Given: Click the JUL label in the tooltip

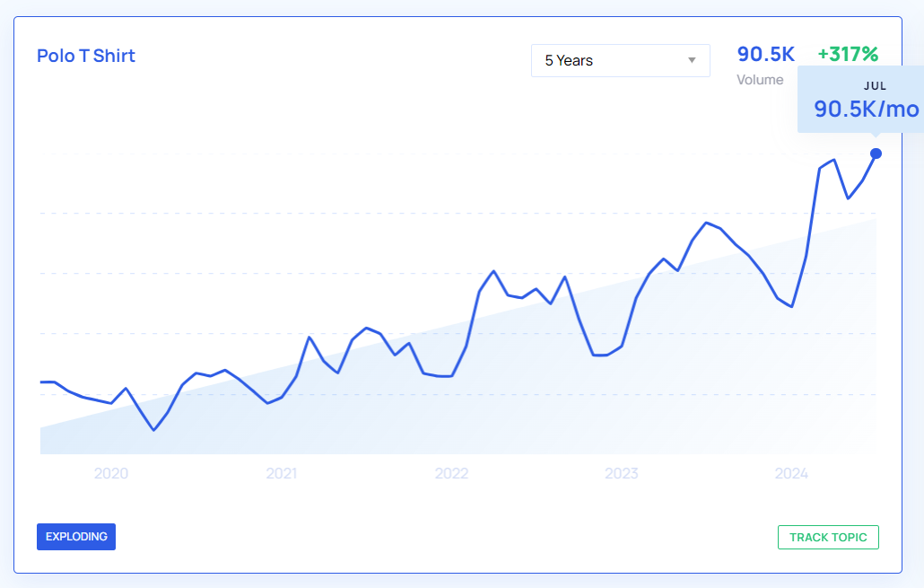Looking at the screenshot, I should (876, 86).
